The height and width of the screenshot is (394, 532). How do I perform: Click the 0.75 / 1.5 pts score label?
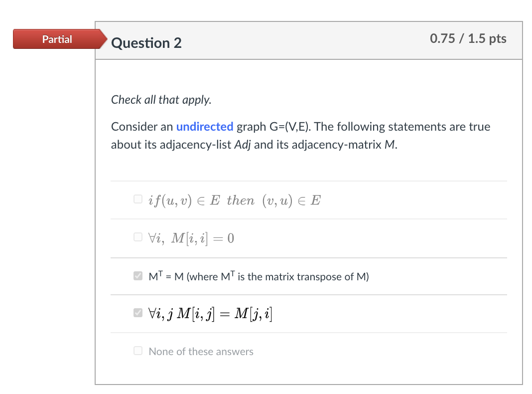click(x=467, y=38)
